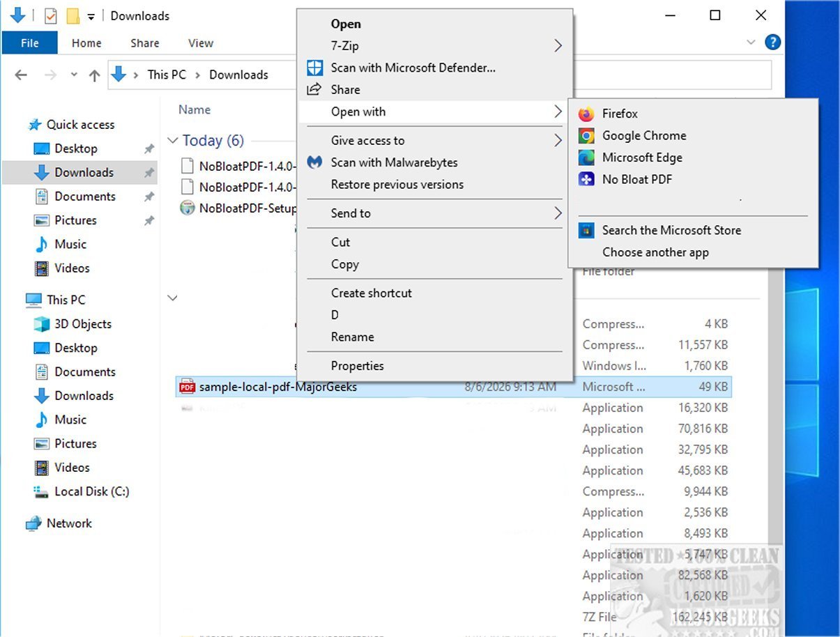Open Pictures under Quick access
Screen dimensions: 840x637
(75, 220)
